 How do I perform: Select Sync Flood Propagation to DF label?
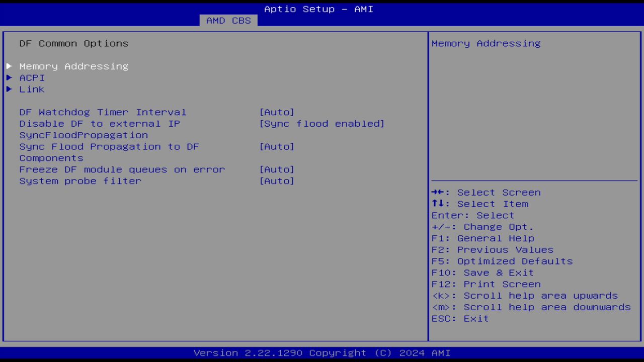tap(109, 152)
